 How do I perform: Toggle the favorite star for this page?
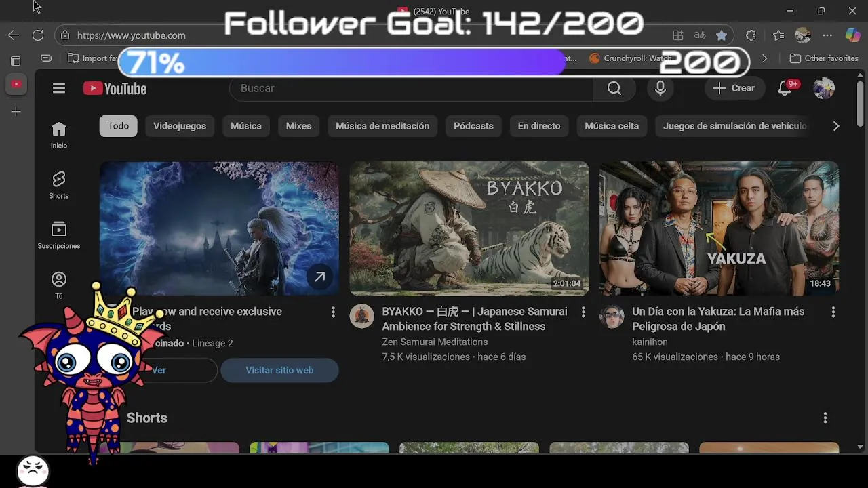(x=722, y=35)
